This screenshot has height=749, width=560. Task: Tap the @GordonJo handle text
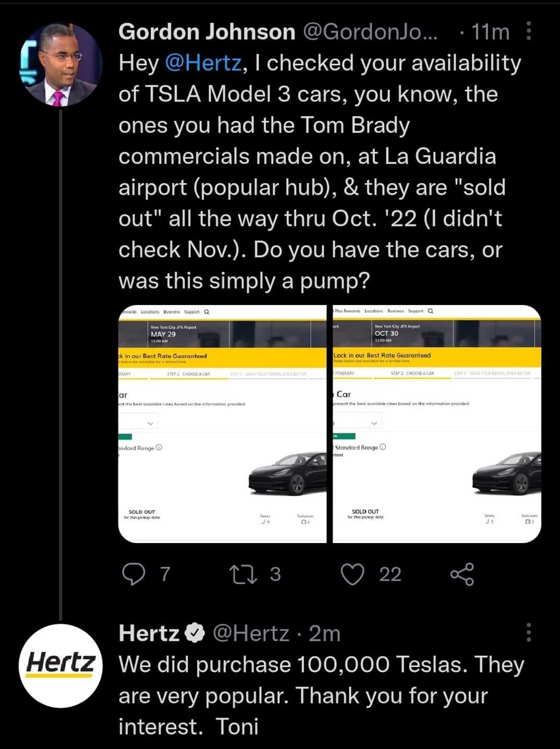(x=370, y=32)
